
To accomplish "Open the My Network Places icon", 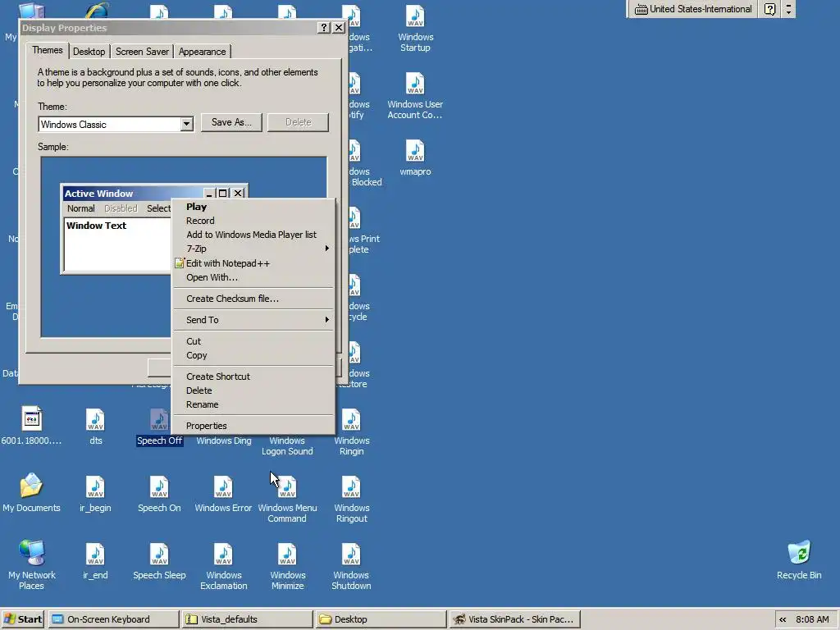I will tap(32, 554).
